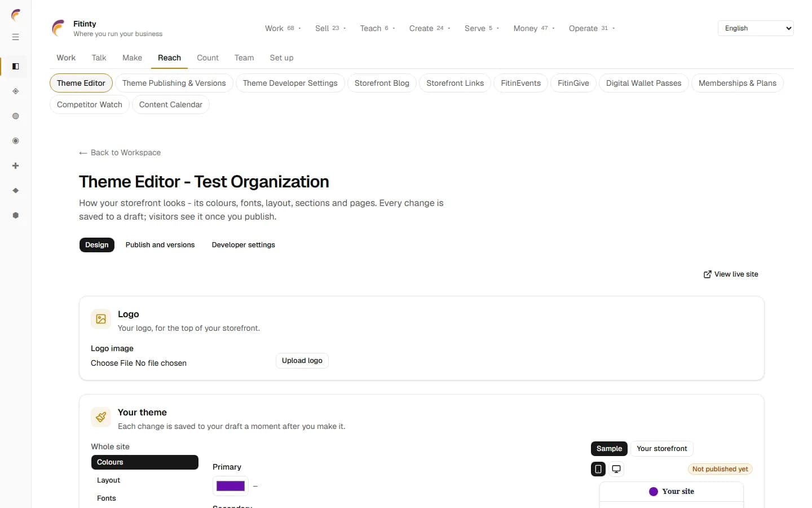The width and height of the screenshot is (812, 508).
Task: Click the half-filled square sidebar icon
Action: pyautogui.click(x=16, y=67)
